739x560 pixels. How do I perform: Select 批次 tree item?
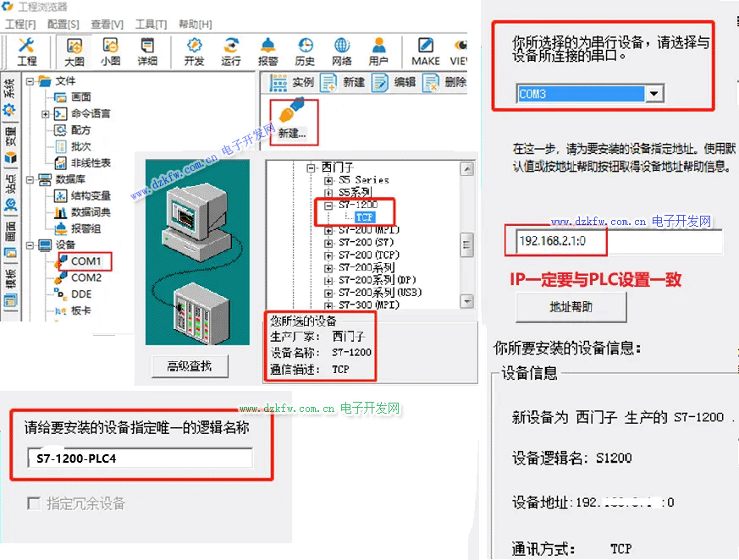pyautogui.click(x=80, y=146)
